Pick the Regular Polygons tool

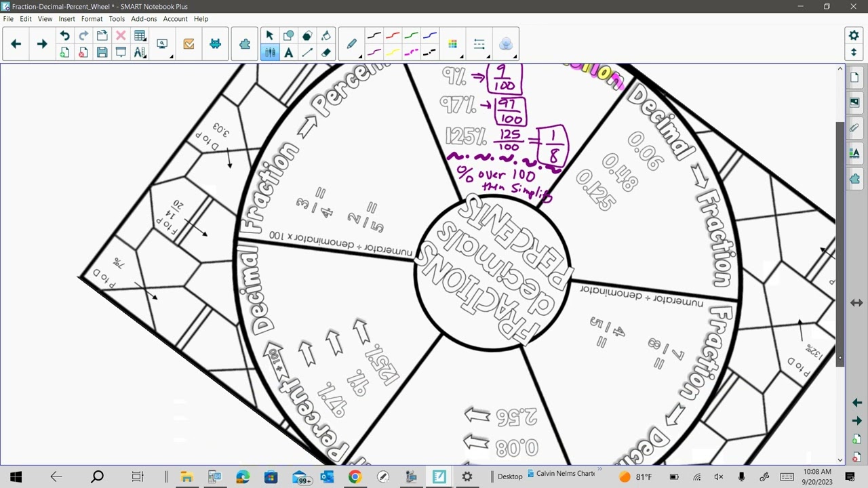pos(307,36)
